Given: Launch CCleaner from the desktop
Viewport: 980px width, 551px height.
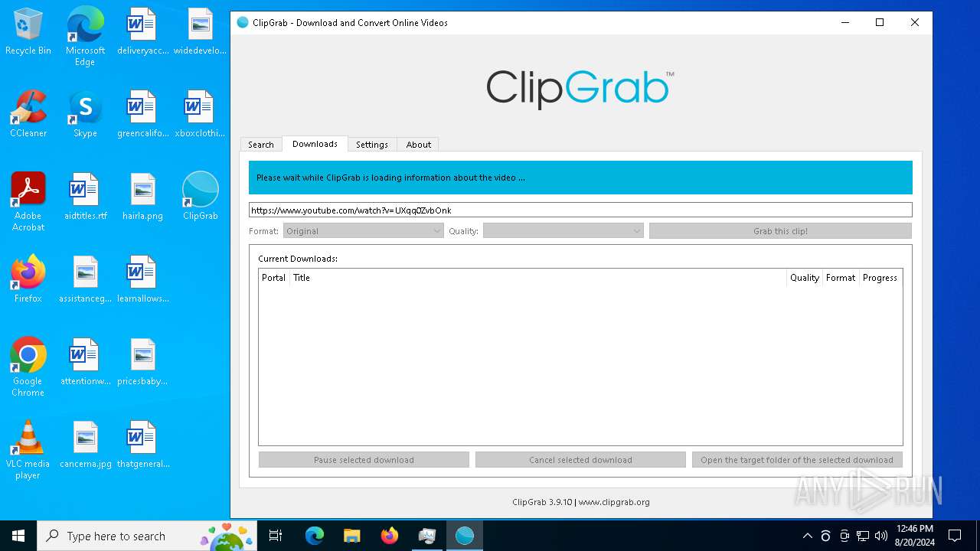Looking at the screenshot, I should click(28, 114).
